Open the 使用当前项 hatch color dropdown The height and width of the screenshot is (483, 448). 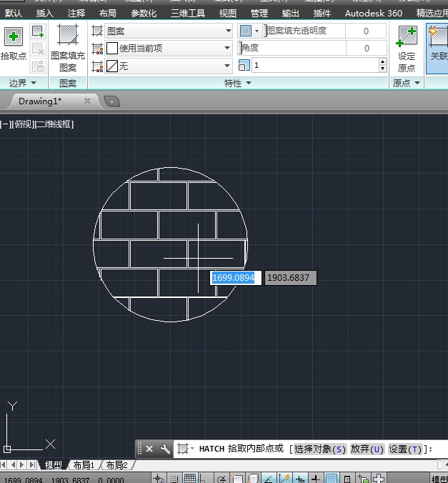coord(228,49)
